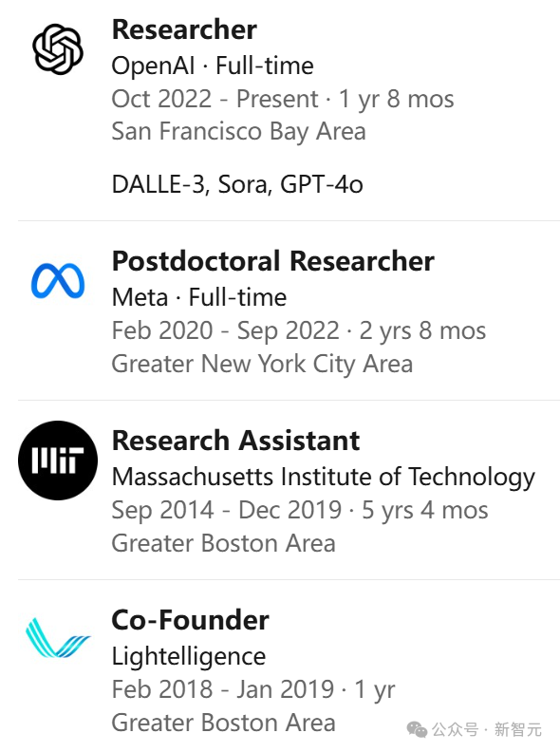Open Massachusetts Institute of Technology link
Viewport: 560px width, 752px height.
323,478
